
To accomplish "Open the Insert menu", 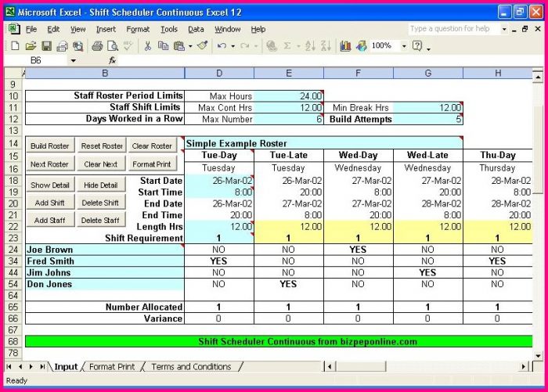I will (106, 30).
